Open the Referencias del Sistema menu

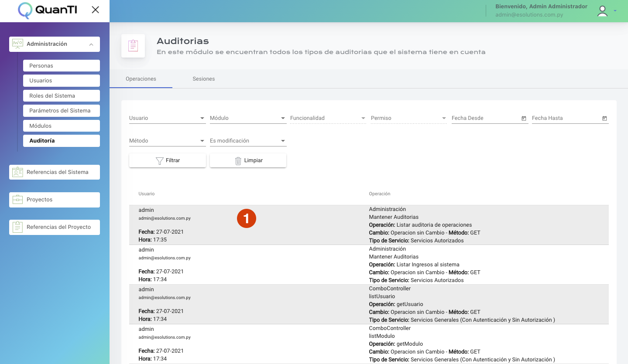pyautogui.click(x=55, y=172)
